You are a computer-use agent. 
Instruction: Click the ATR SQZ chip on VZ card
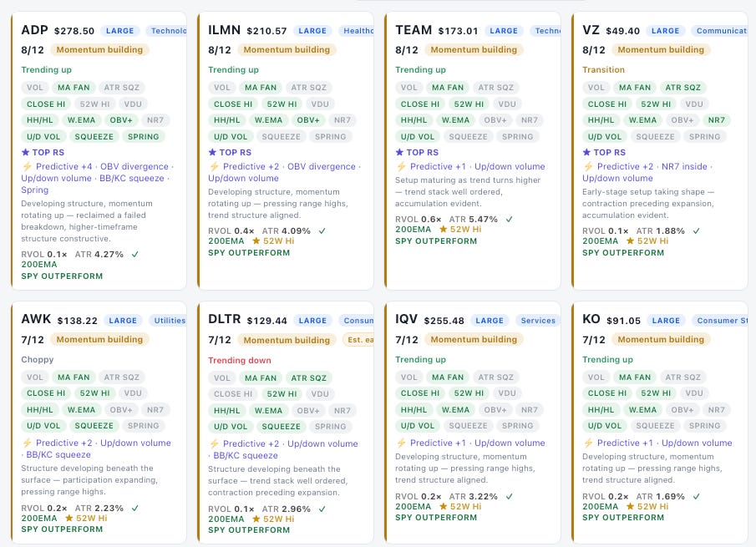pyautogui.click(x=682, y=88)
